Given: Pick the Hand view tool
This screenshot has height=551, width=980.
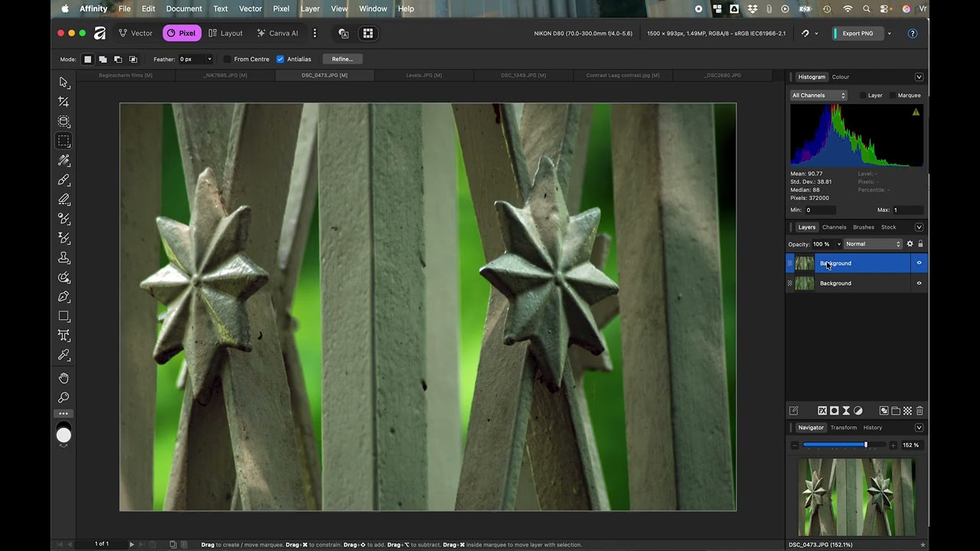Looking at the screenshot, I should (x=64, y=378).
